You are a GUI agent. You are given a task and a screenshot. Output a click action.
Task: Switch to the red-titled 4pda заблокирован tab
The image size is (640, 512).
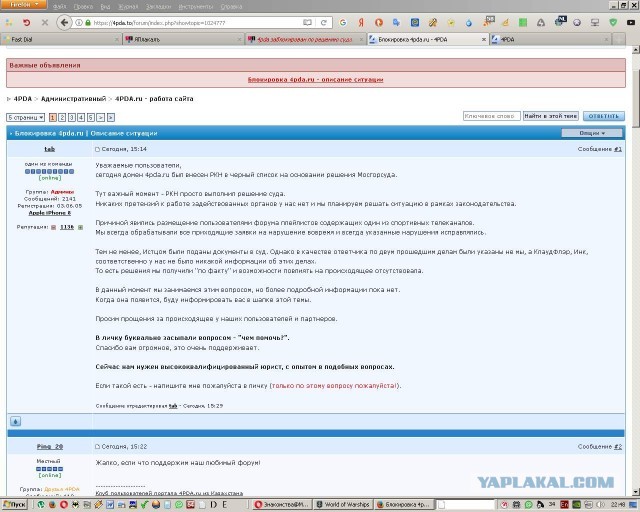(305, 39)
